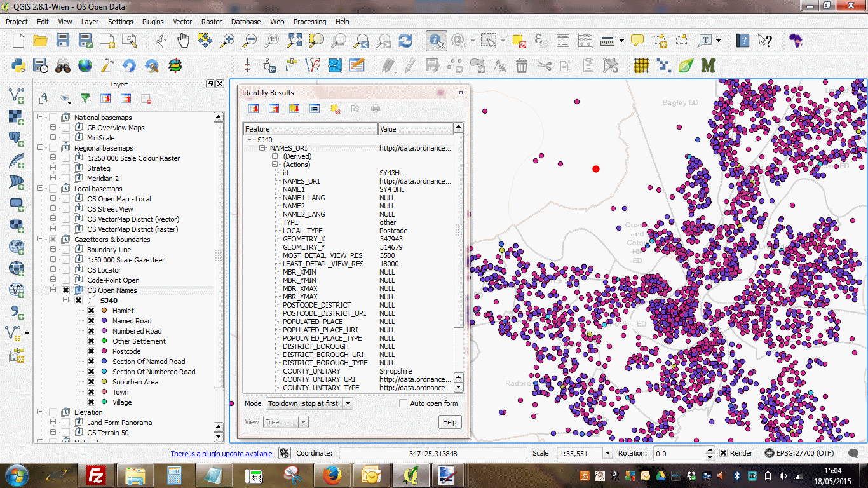Image resolution: width=868 pixels, height=488 pixels.
Task: Click the Coordinate input field
Action: [433, 454]
